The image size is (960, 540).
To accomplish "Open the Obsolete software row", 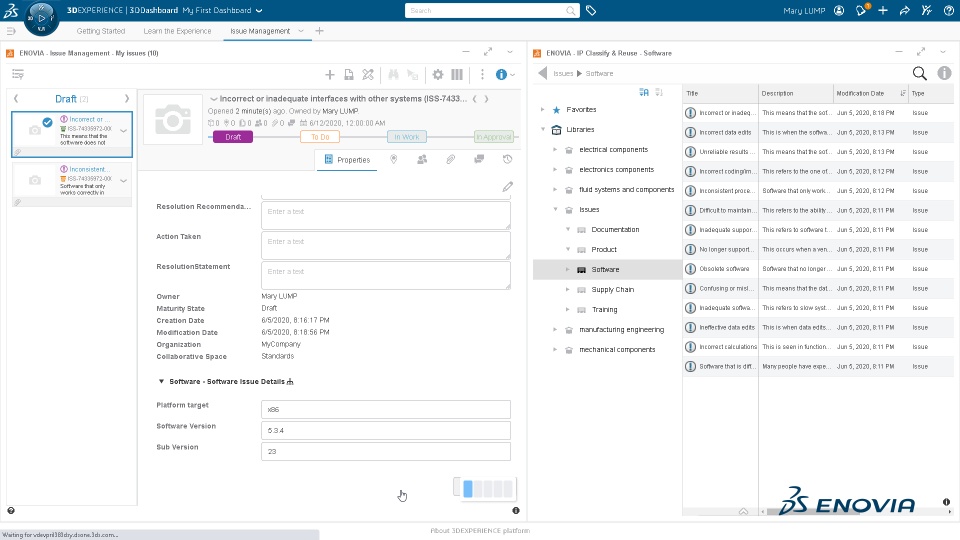I will pyautogui.click(x=818, y=269).
